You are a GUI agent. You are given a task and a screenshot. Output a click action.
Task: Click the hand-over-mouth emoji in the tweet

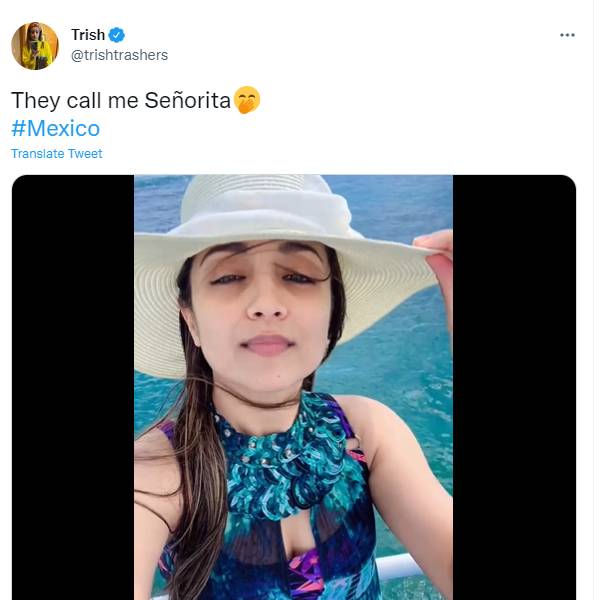coord(246,100)
